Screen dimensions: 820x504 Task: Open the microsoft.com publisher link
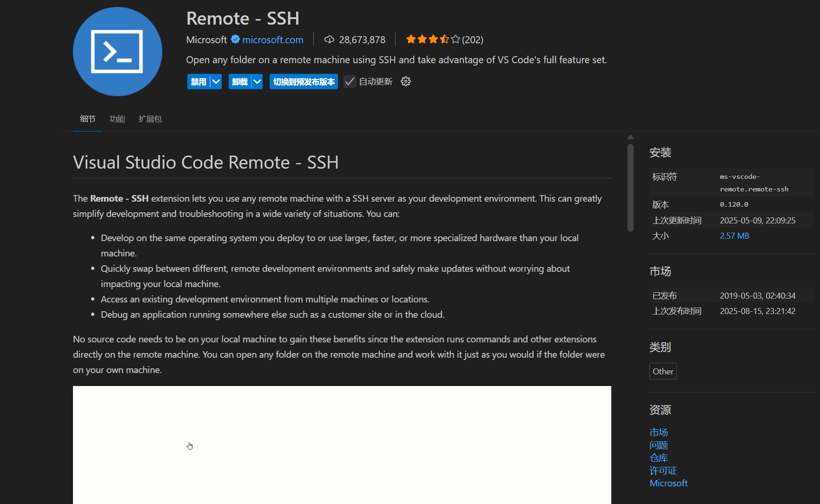pyautogui.click(x=272, y=39)
